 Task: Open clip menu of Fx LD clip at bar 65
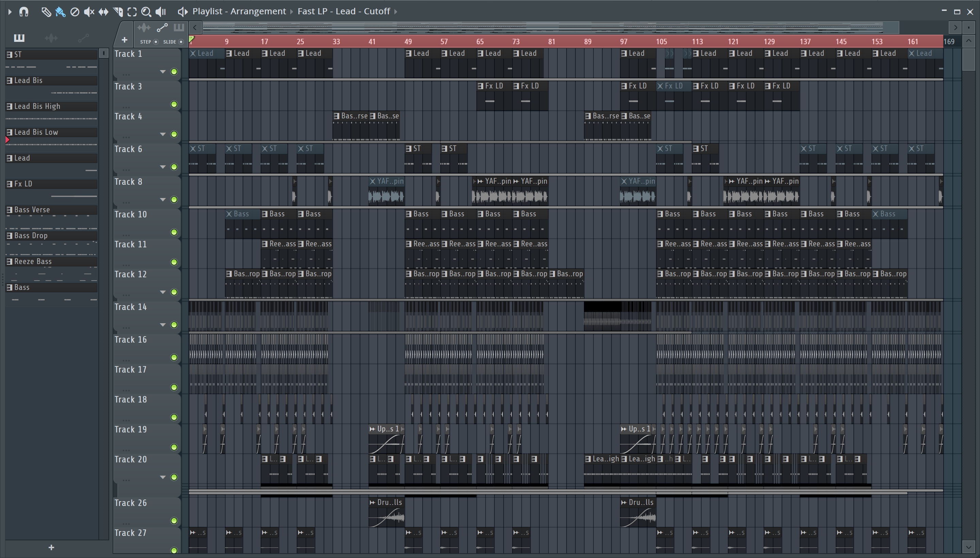pyautogui.click(x=480, y=86)
